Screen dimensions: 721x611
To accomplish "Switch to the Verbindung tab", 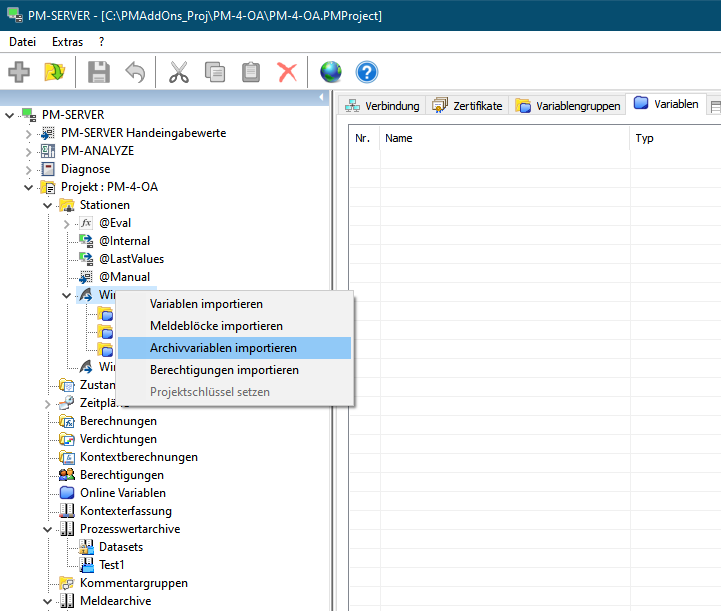I will (382, 106).
